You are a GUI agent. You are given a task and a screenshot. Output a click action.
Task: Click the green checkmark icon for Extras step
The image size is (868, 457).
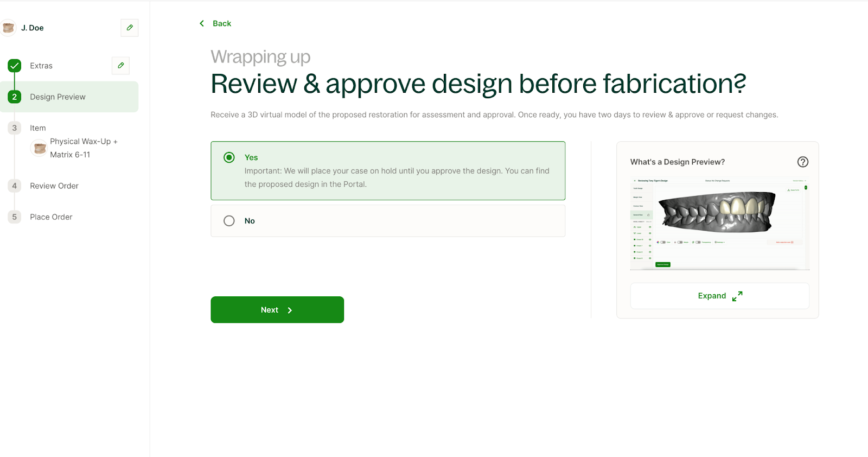pyautogui.click(x=15, y=66)
